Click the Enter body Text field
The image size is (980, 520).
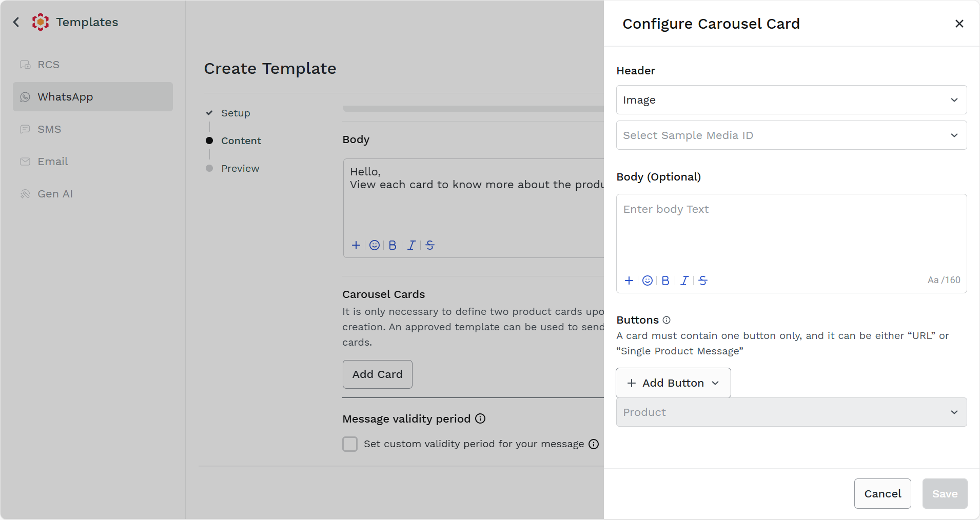coord(791,231)
